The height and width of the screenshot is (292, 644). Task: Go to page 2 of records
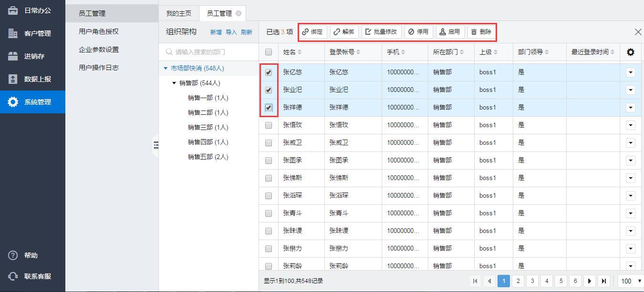tap(518, 281)
